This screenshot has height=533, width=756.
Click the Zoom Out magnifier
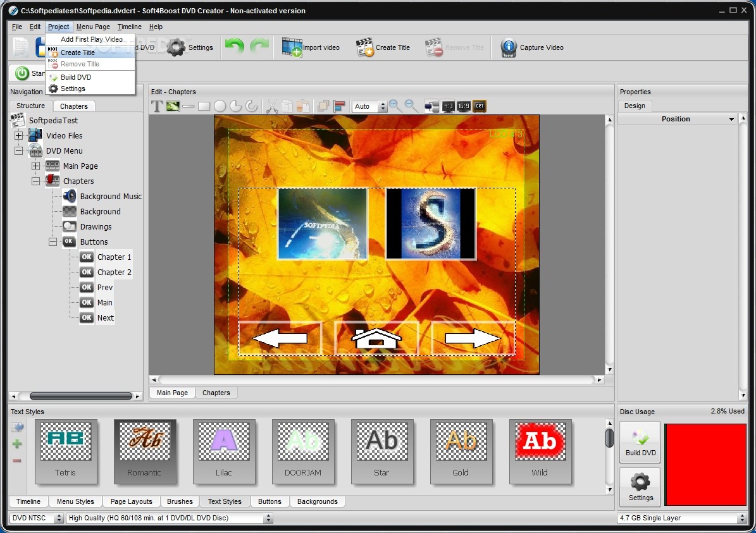[411, 106]
